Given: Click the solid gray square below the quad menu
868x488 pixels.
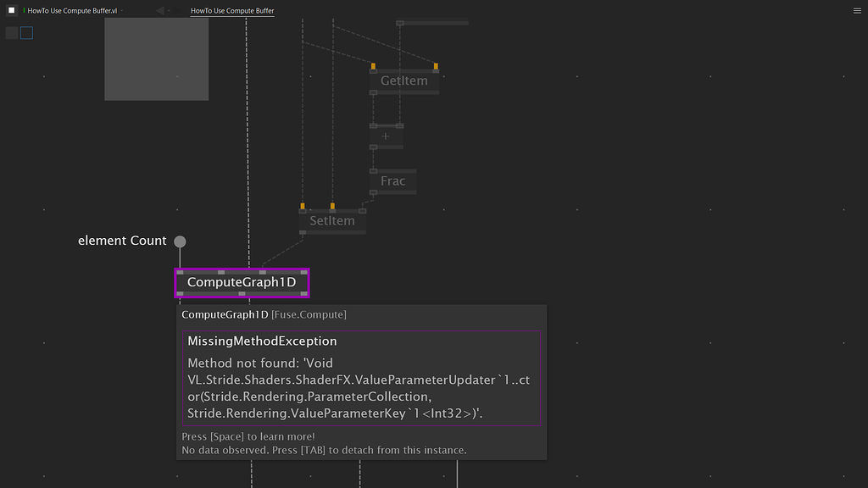Looking at the screenshot, I should (x=12, y=33).
